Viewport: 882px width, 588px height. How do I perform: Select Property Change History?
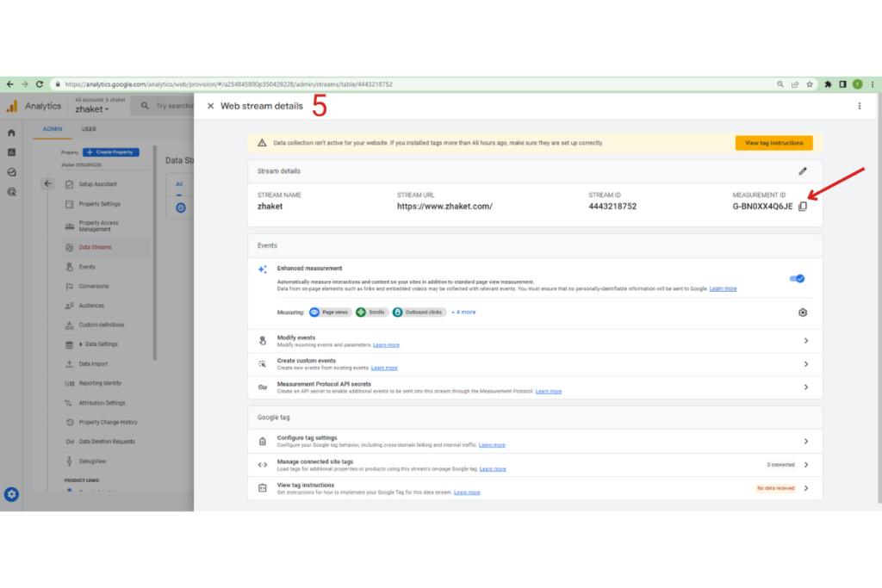tap(108, 422)
